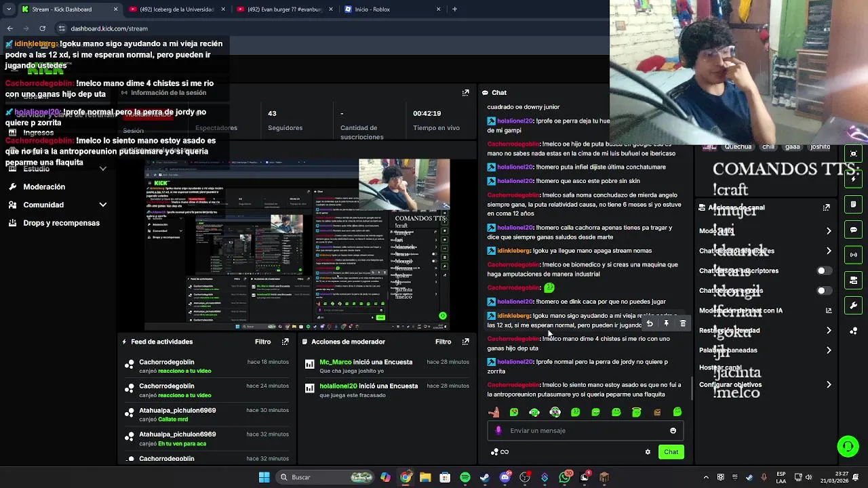Click the chat bubble sidebar icon
868x488 pixels.
pyautogui.click(x=854, y=230)
